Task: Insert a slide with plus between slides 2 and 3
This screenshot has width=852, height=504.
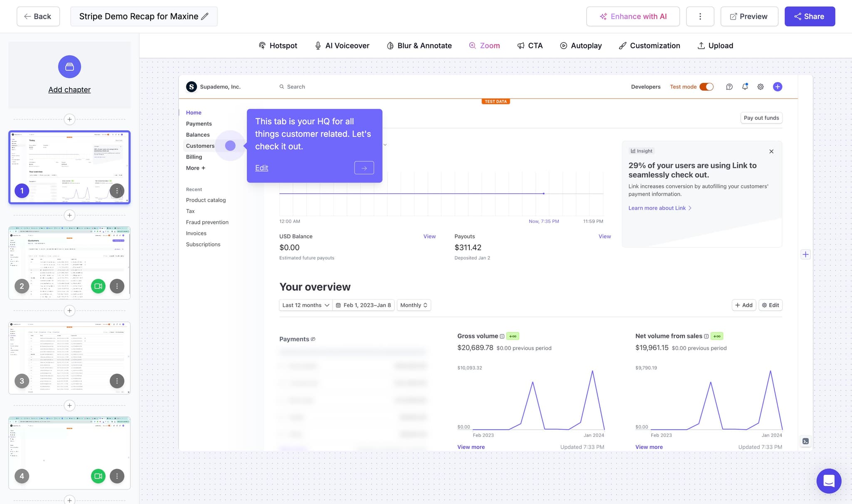Action: (x=69, y=311)
